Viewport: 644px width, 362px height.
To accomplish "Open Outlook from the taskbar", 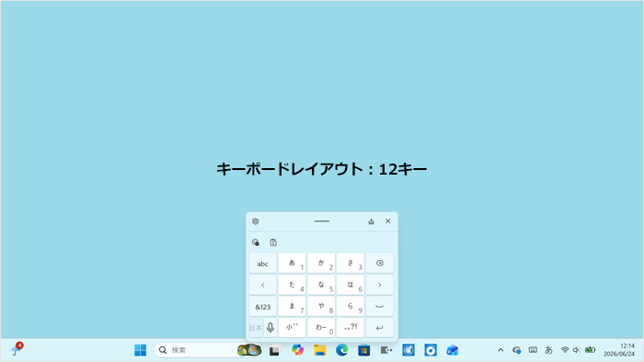I will (x=453, y=350).
